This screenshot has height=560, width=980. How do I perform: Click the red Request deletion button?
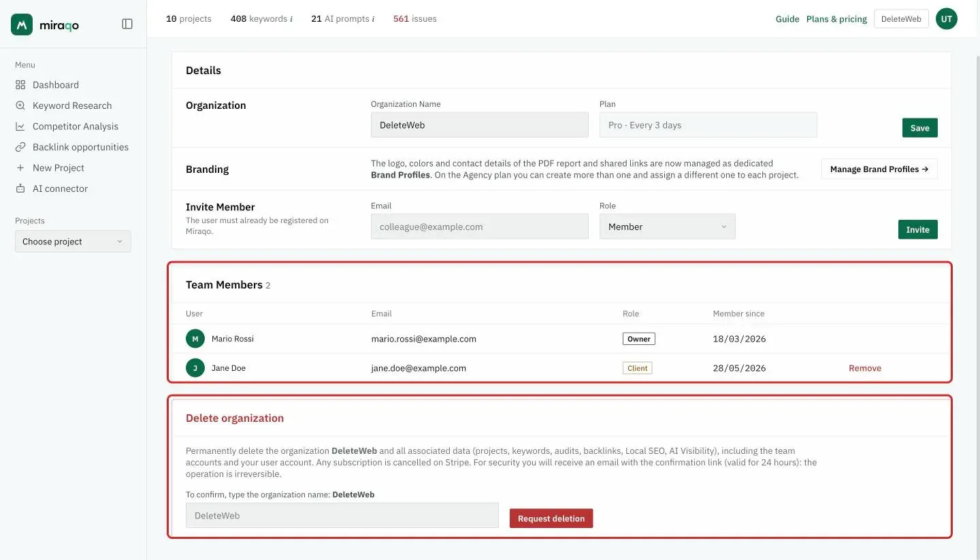coord(551,518)
